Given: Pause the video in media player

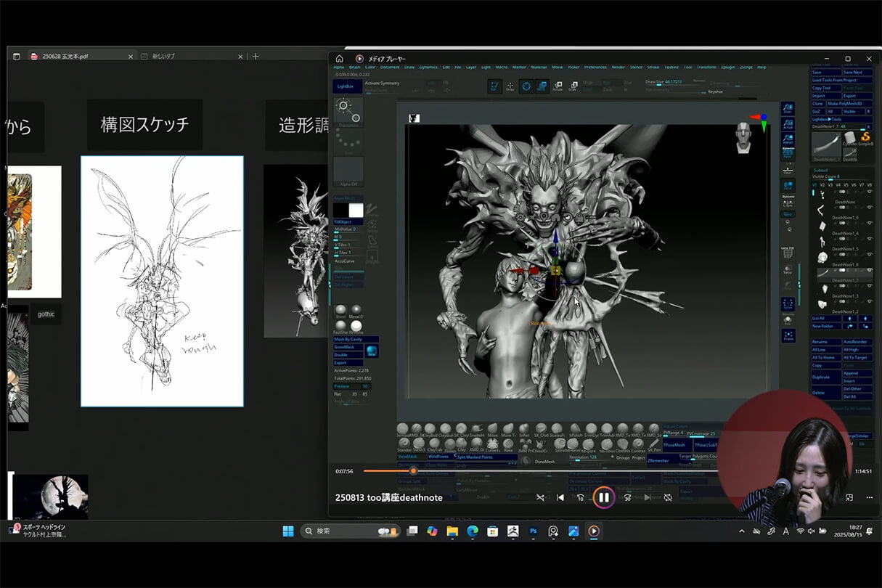Looking at the screenshot, I should coord(603,497).
